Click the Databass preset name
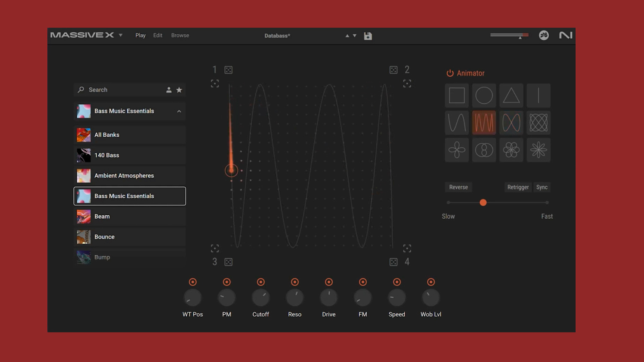 pos(277,36)
